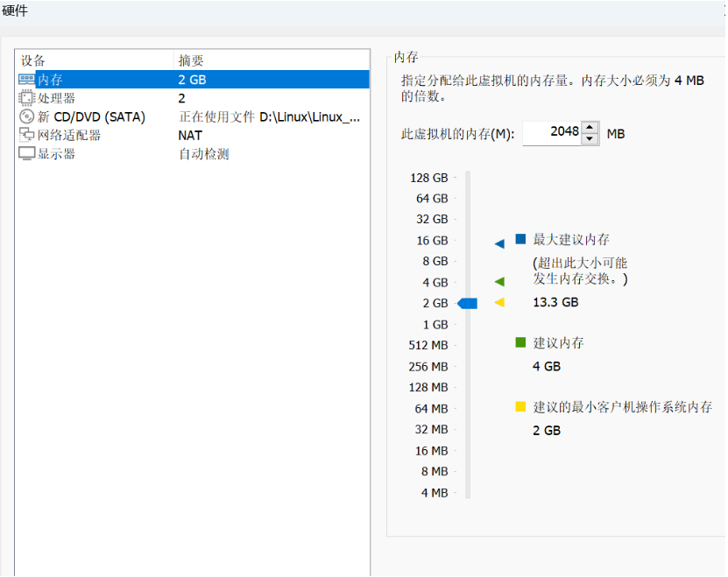Click the 32 MB scale label
The width and height of the screenshot is (728, 577).
[x=431, y=429]
